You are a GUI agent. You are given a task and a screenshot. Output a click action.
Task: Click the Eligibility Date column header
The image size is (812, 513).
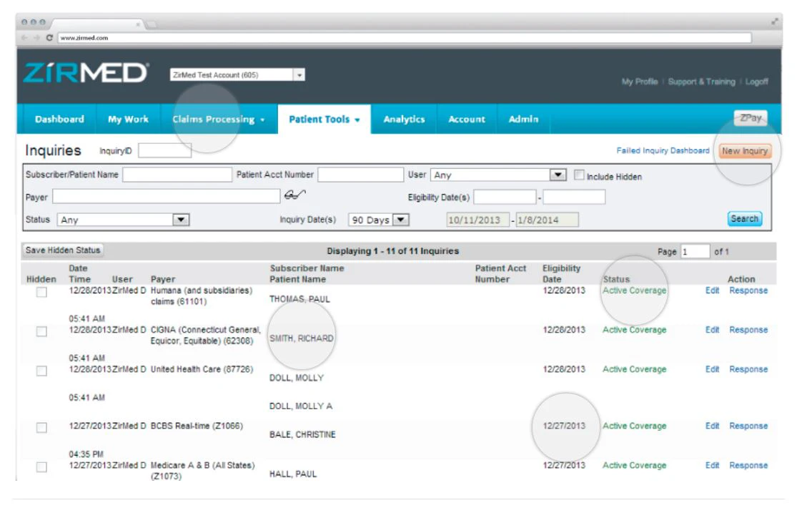tap(561, 273)
